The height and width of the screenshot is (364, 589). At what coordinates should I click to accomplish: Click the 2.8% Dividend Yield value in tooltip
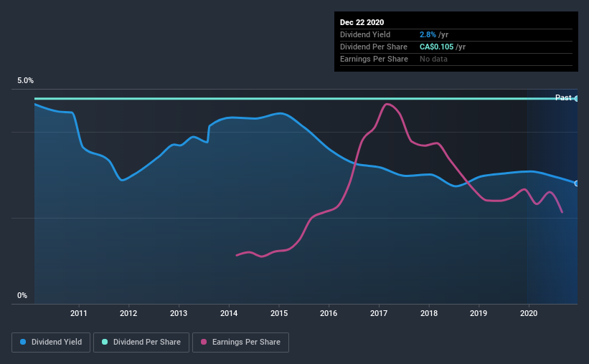tap(428, 34)
